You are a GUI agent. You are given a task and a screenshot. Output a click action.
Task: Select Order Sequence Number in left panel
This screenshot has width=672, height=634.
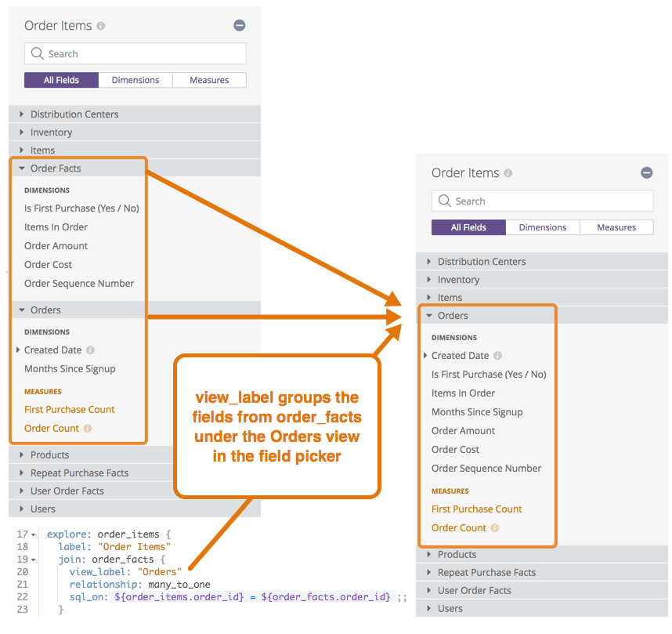tap(79, 284)
